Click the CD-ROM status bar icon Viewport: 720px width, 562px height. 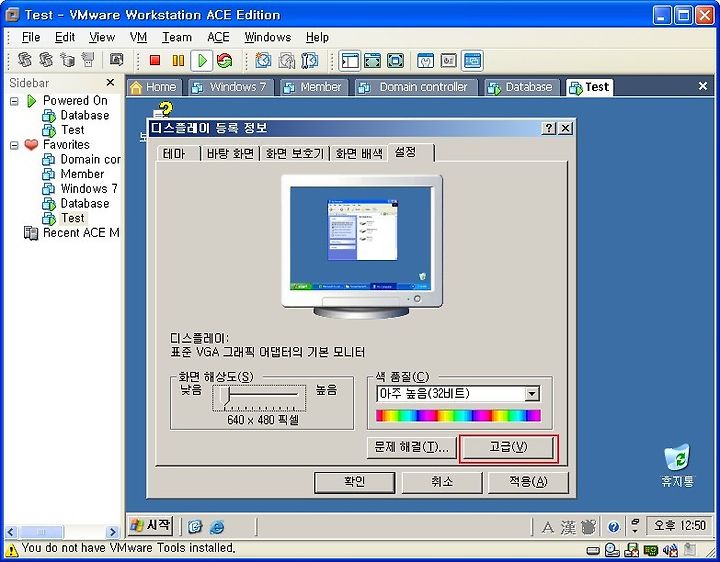coord(612,550)
